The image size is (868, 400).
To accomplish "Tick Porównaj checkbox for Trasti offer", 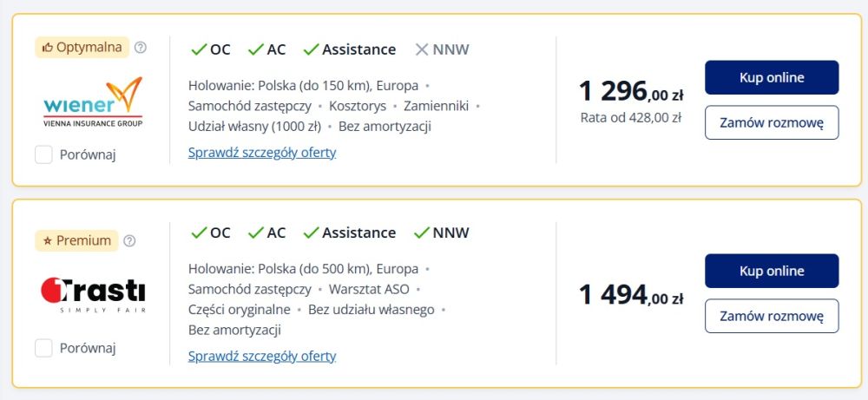I will pos(43,348).
